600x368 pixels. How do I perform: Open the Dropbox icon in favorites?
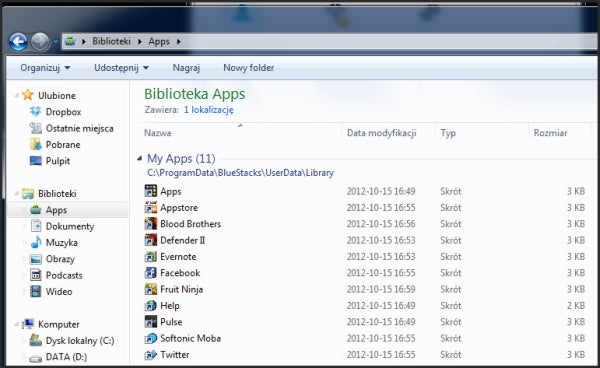(x=36, y=111)
